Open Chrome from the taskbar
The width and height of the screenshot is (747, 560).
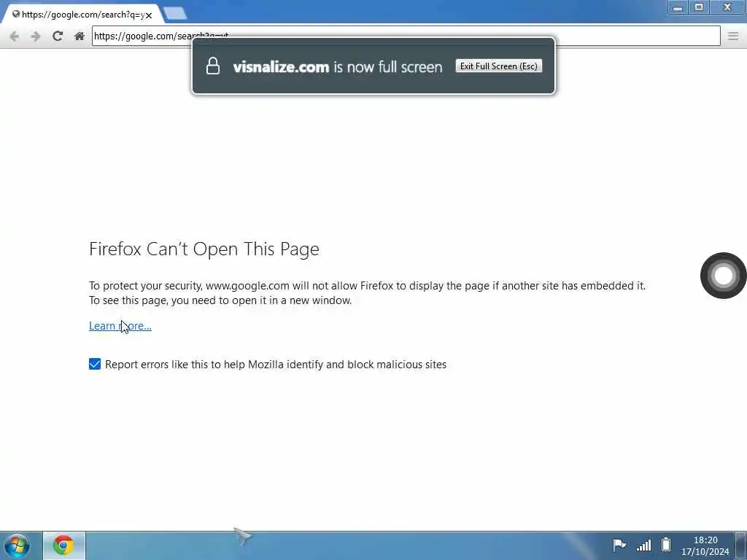[x=64, y=545]
